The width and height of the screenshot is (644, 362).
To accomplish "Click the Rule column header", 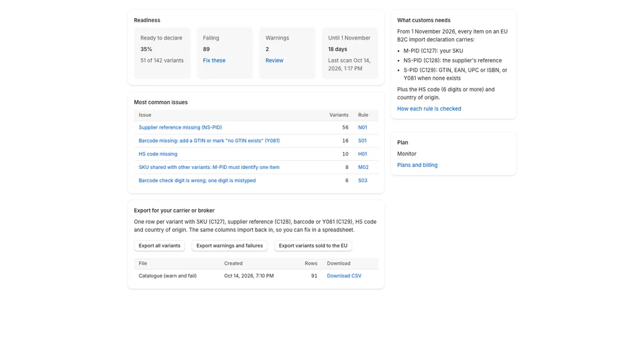I will (363, 115).
